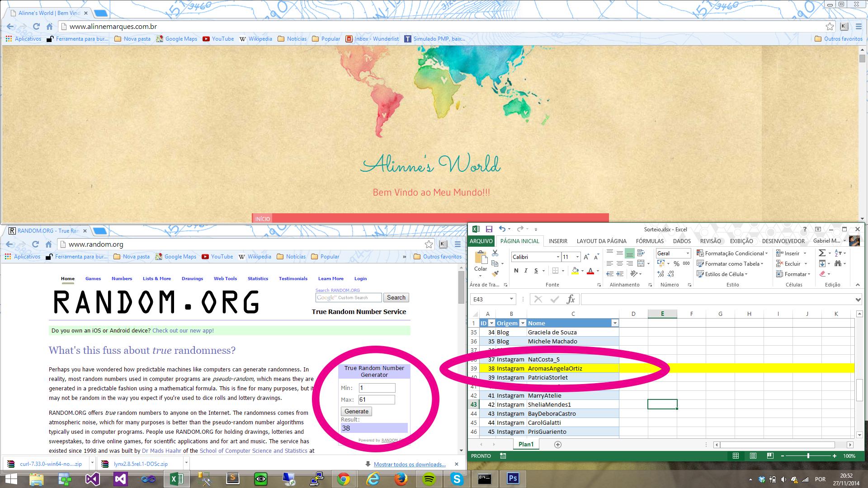This screenshot has height=488, width=868.
Task: Open the Origem column filter dropdown
Action: [523, 323]
